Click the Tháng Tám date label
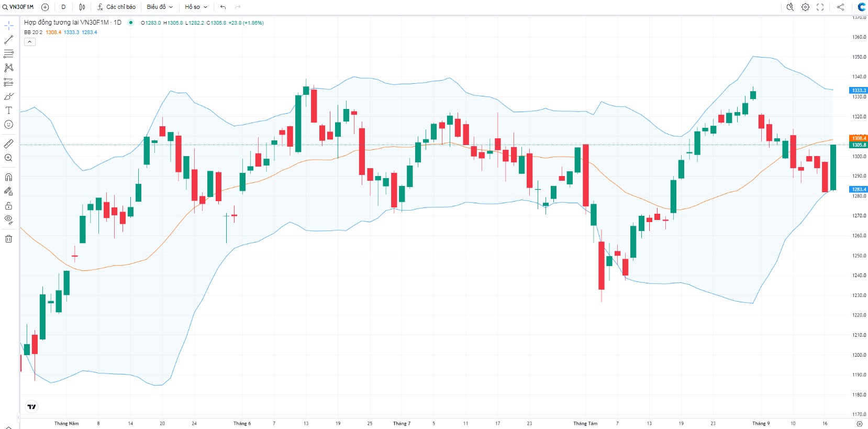 tap(585, 423)
